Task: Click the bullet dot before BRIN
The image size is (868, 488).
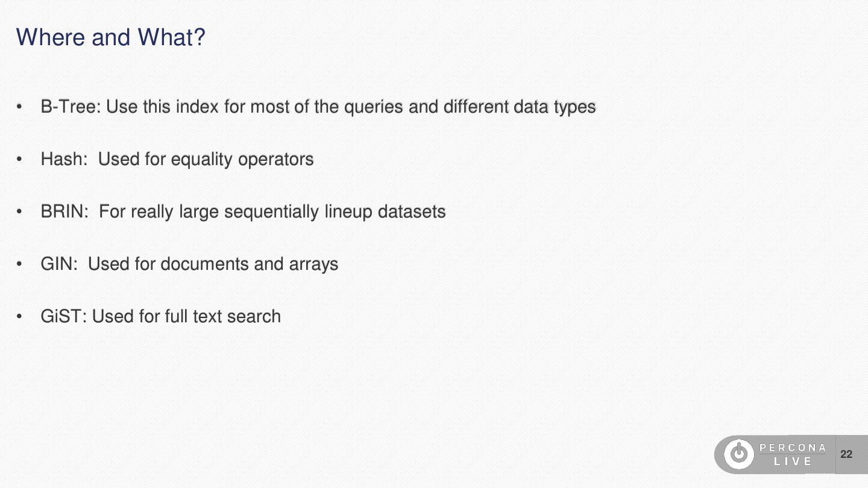Action: click(19, 213)
